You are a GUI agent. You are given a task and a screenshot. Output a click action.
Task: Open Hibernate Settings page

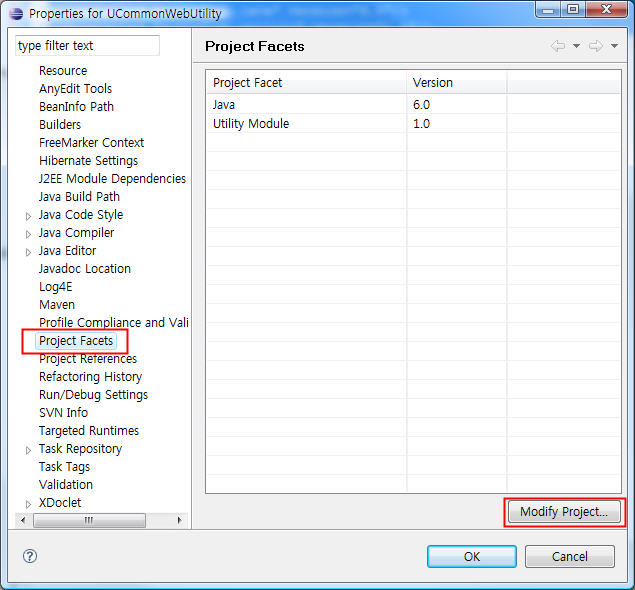[x=89, y=160]
